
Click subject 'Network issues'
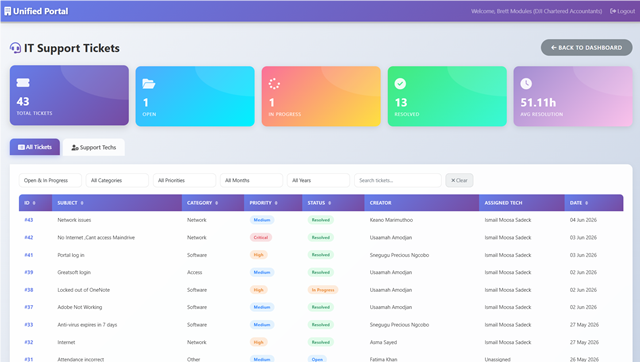point(74,220)
